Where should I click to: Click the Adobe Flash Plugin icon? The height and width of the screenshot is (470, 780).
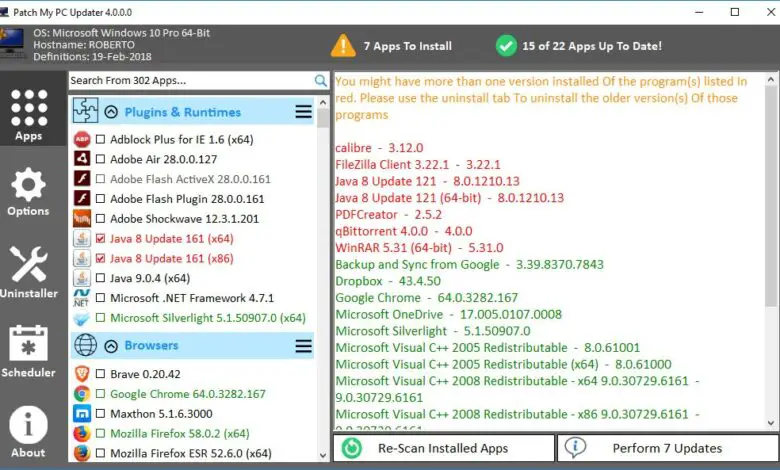82,198
